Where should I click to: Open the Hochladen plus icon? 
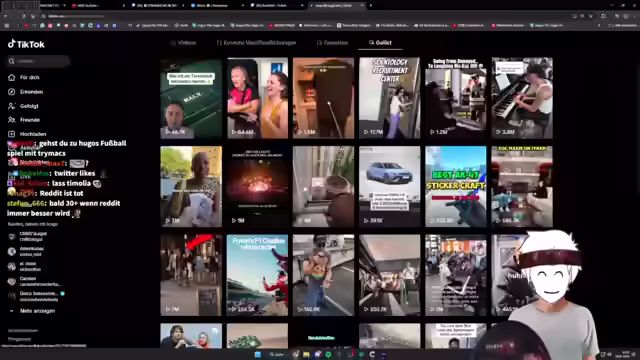(11, 134)
